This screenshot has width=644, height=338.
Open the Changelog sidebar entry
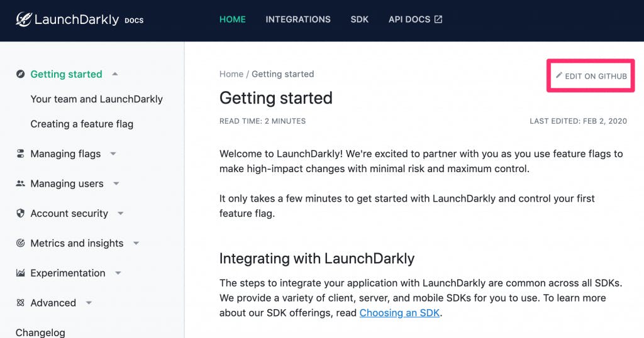[40, 332]
